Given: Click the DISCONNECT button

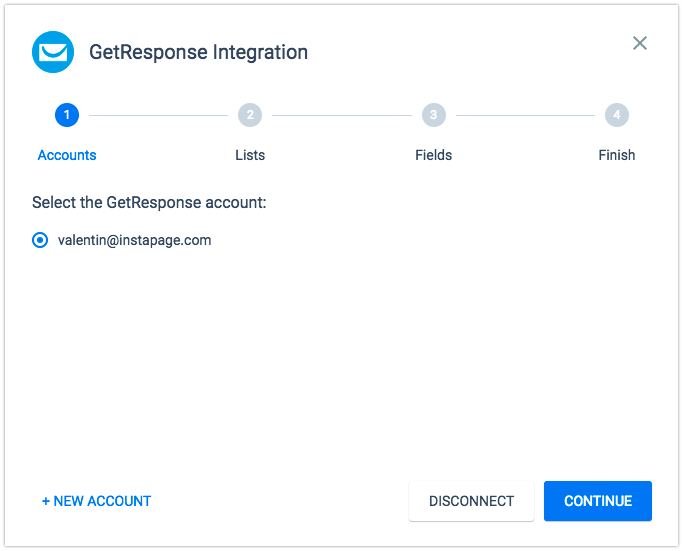Looking at the screenshot, I should (471, 501).
